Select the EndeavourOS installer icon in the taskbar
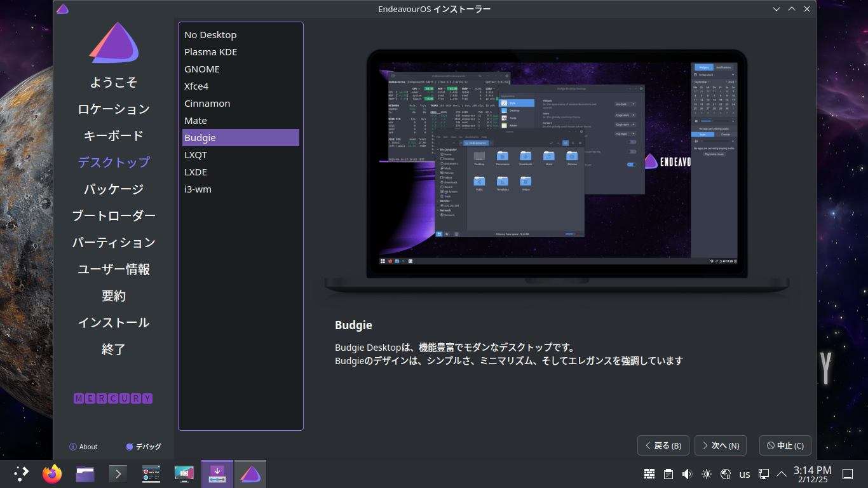The height and width of the screenshot is (488, 868). coord(250,473)
